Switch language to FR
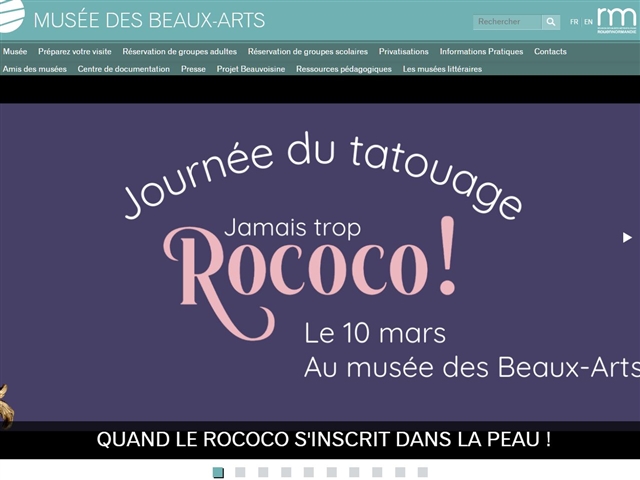640x480 pixels. (x=574, y=22)
